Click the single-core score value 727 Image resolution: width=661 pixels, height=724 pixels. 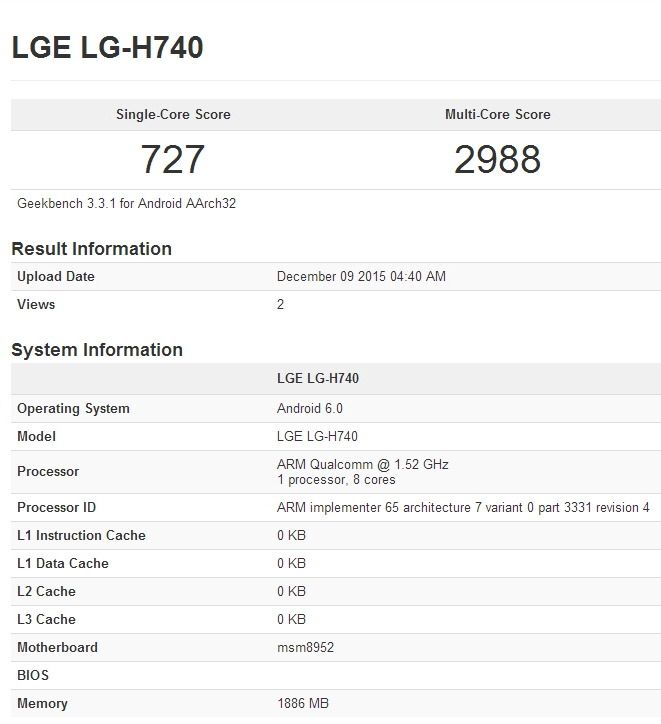(x=173, y=159)
